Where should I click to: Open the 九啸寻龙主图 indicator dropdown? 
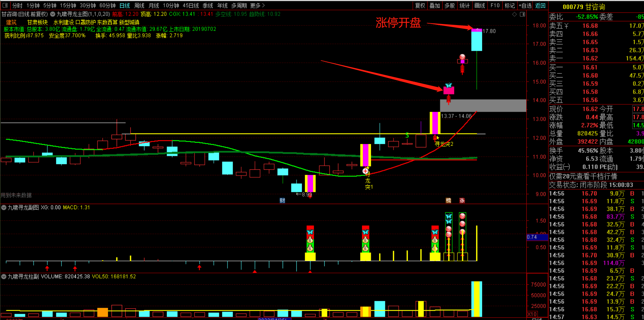(53, 14)
